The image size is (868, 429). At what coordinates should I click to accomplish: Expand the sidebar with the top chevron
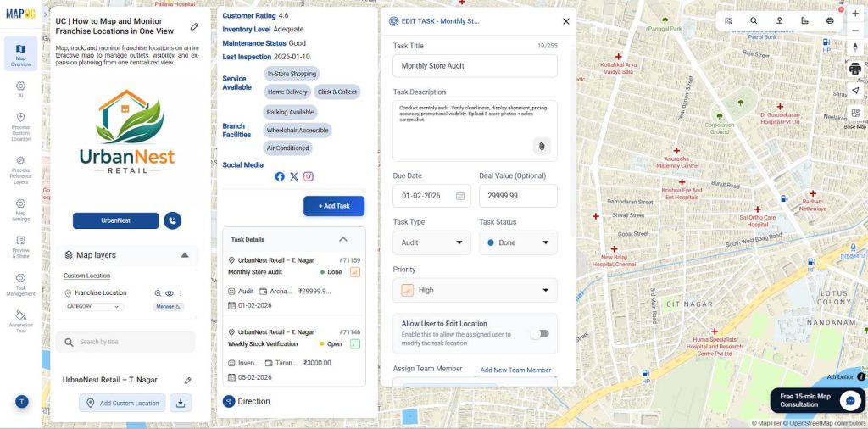45,14
